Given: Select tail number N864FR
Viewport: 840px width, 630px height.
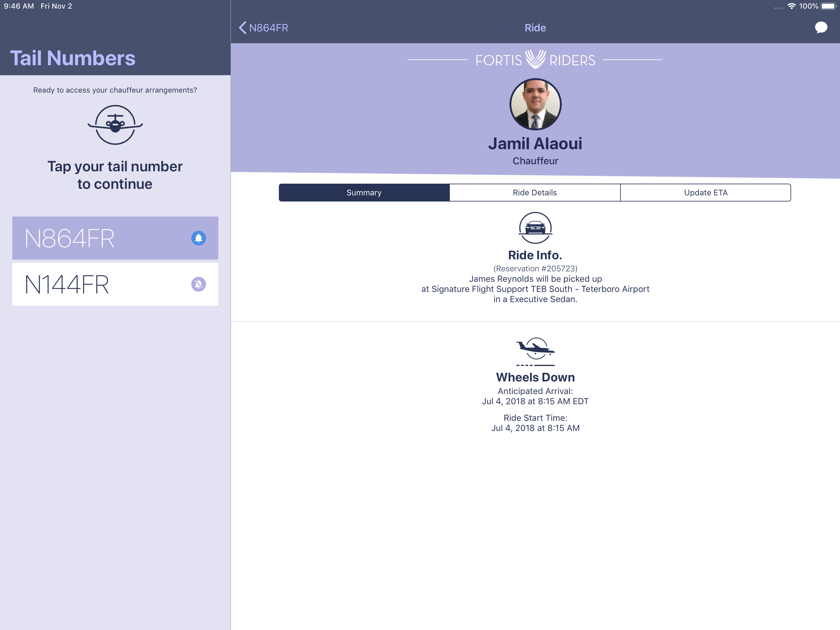Looking at the screenshot, I should 115,238.
